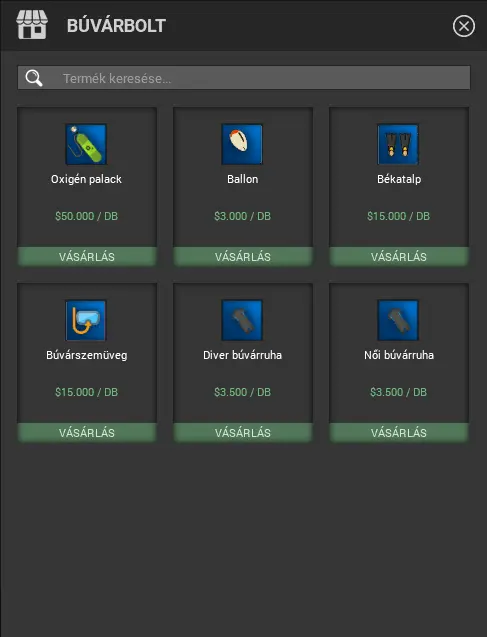Click the $15.000 / DB Békatalp price
The width and height of the screenshot is (487, 637).
398,216
